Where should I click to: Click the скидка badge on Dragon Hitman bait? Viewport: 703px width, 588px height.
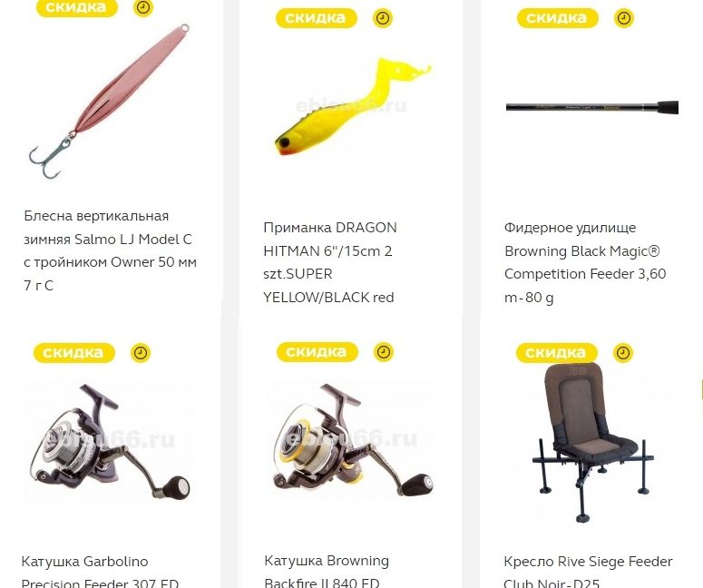coord(316,18)
